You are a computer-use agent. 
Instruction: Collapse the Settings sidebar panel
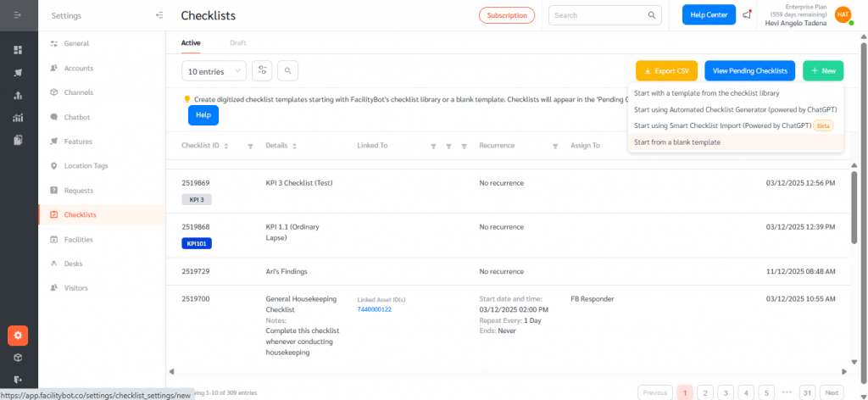(x=159, y=15)
